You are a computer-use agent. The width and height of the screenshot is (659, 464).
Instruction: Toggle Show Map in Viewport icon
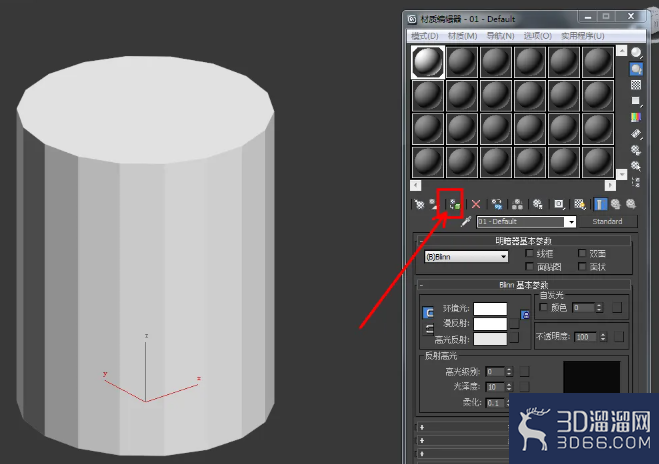tap(580, 204)
